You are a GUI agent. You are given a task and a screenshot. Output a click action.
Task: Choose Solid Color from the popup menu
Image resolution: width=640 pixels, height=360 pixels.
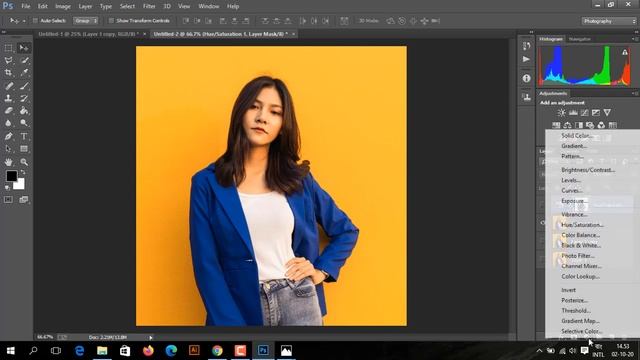click(x=577, y=136)
